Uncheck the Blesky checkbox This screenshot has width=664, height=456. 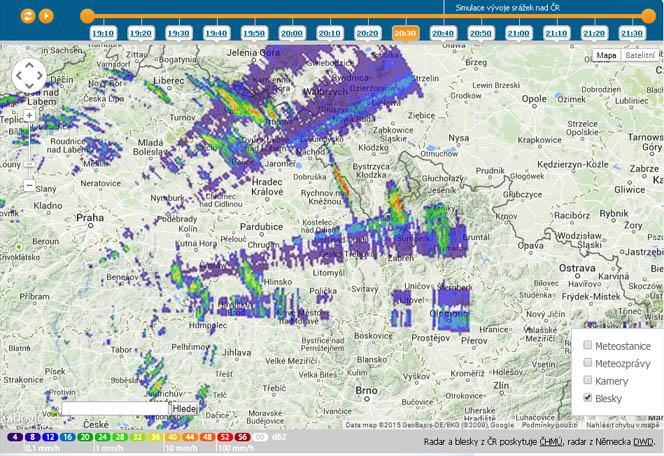click(587, 397)
